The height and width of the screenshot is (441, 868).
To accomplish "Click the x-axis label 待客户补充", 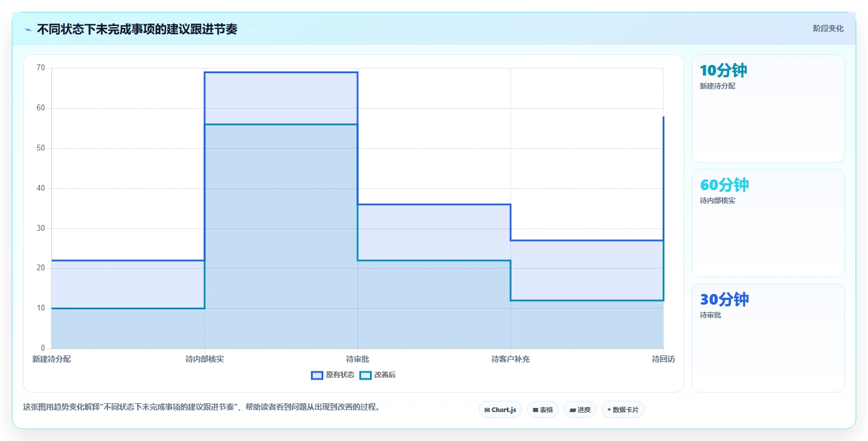I will coord(510,359).
